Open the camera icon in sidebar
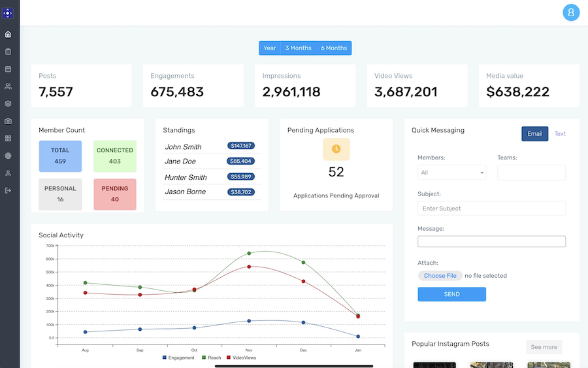 click(8, 121)
